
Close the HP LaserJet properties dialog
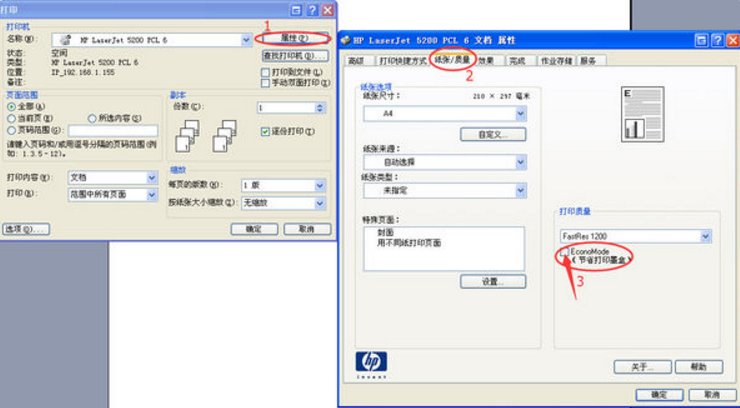[733, 41]
